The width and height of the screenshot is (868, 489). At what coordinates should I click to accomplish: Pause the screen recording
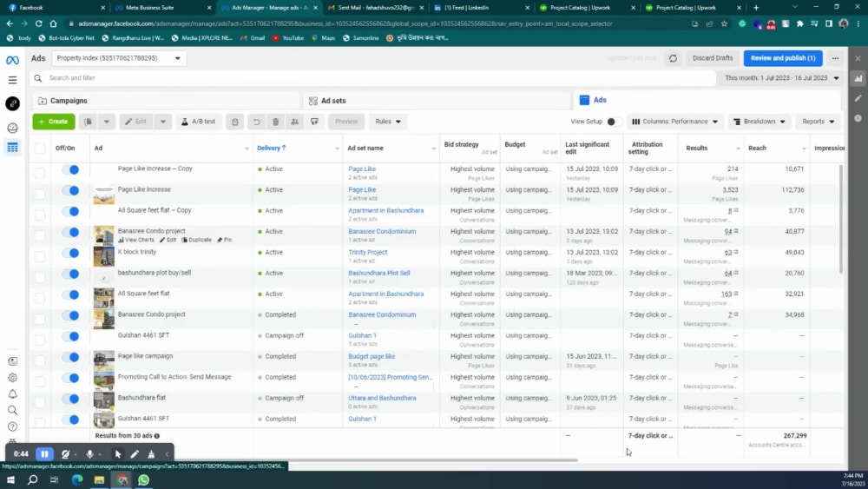pos(44,454)
